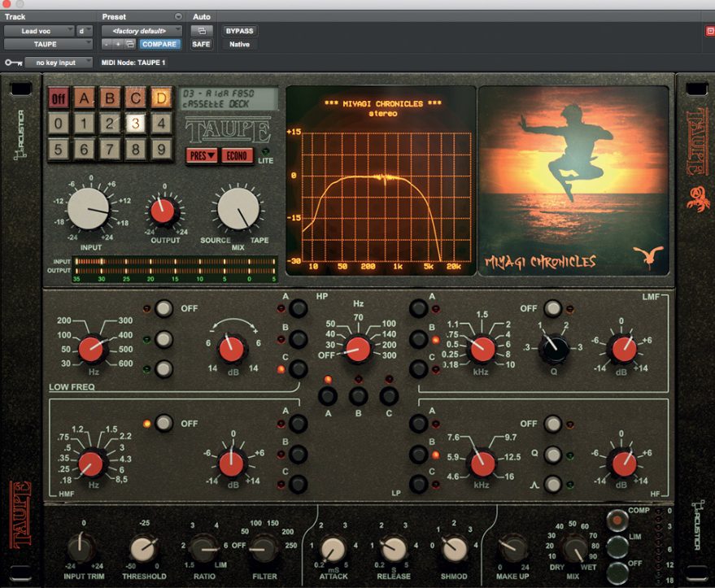
Task: Click the preset library icon beside plus button
Action: click(130, 44)
